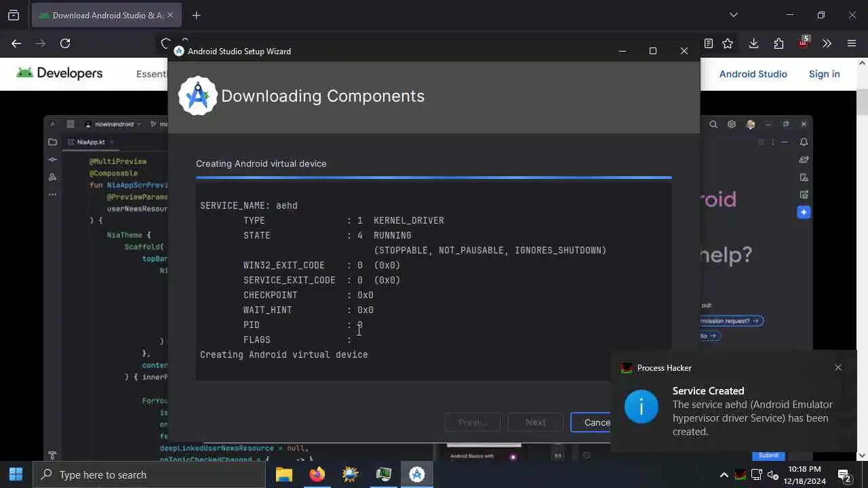This screenshot has width=868, height=488.
Task: Open File Explorer from the taskbar
Action: (x=283, y=474)
